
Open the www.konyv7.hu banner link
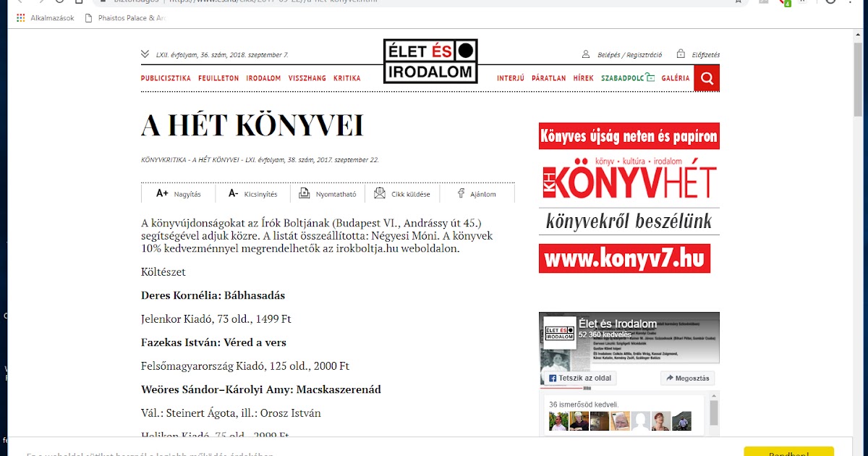tap(624, 258)
